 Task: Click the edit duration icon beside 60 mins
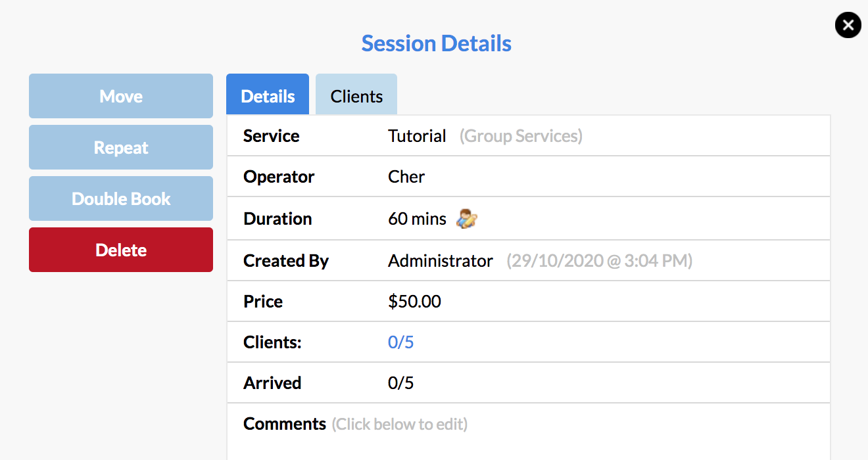[x=466, y=219]
